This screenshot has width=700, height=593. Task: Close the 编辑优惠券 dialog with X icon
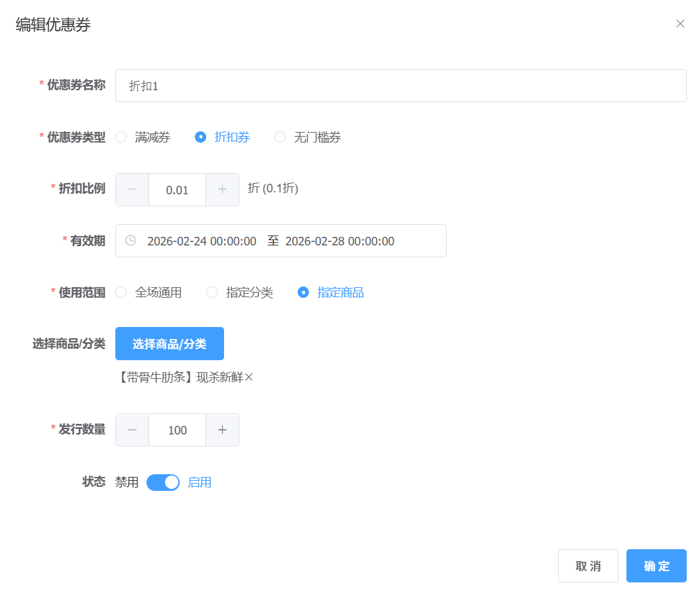(x=680, y=24)
